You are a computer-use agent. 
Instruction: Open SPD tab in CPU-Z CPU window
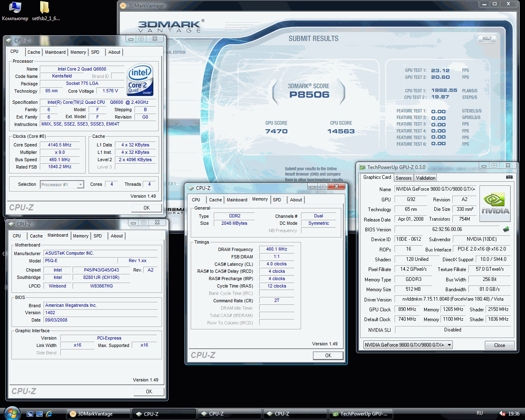(95, 52)
